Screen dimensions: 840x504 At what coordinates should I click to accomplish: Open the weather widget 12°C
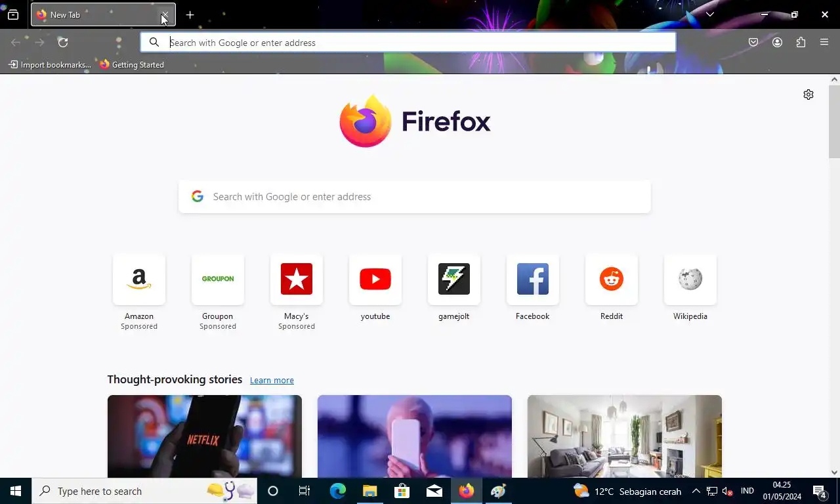tap(627, 491)
